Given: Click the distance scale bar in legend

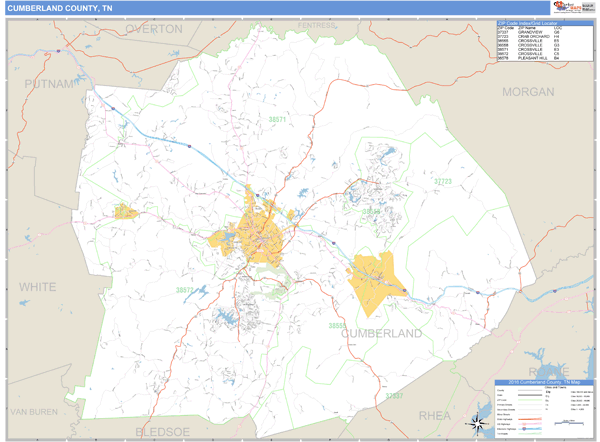Looking at the screenshot, I should (569, 422).
